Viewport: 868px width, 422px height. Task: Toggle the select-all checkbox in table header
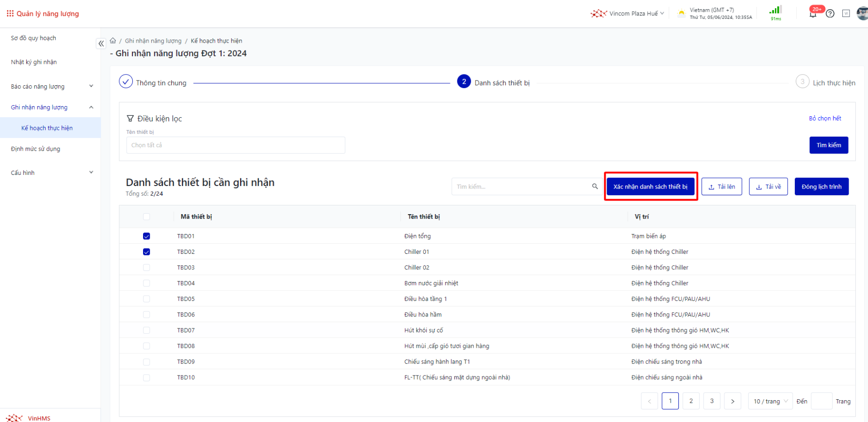[x=146, y=217]
